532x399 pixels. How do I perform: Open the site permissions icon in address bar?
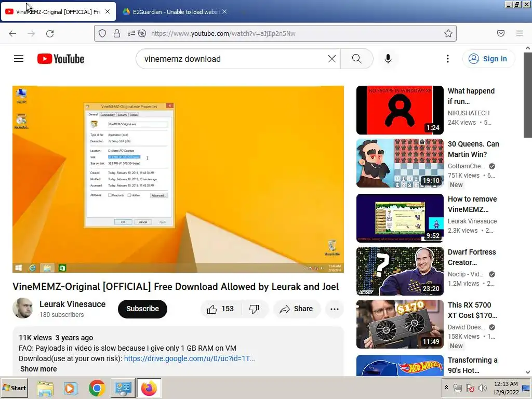(131, 33)
